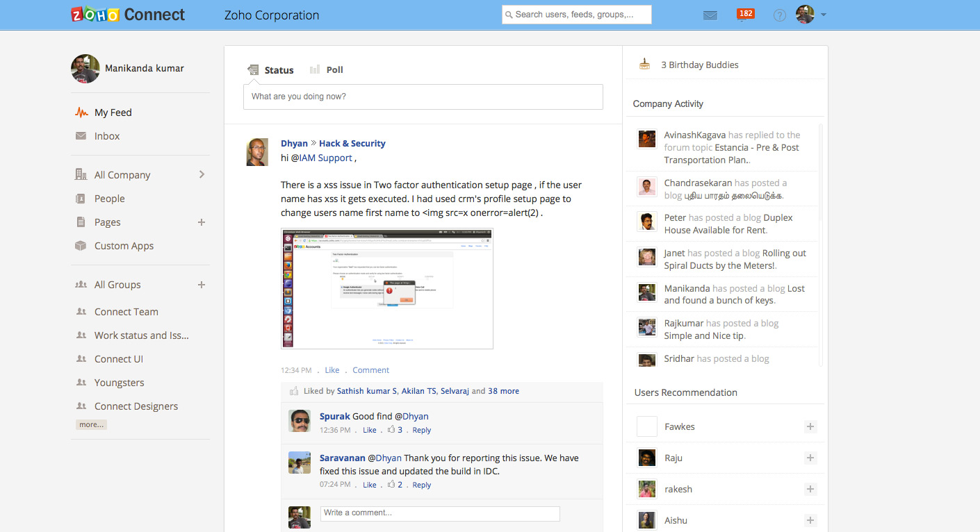Like Spurak's comment
Screen dimensions: 980x532
pos(370,430)
